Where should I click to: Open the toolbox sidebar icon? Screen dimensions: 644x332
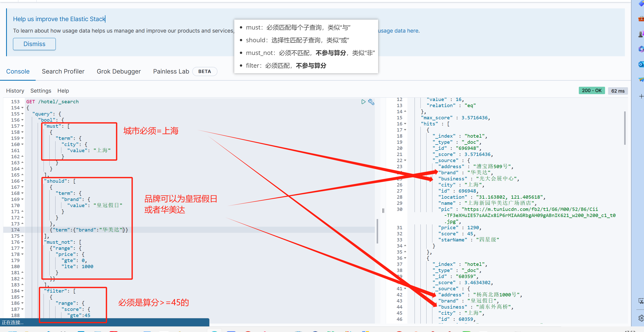pos(641,19)
